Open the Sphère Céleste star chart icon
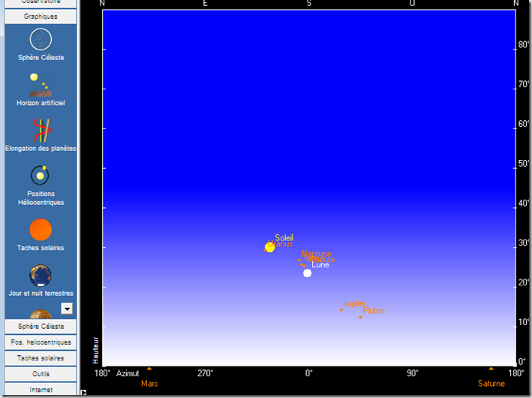The width and height of the screenshot is (532, 398). click(41, 40)
